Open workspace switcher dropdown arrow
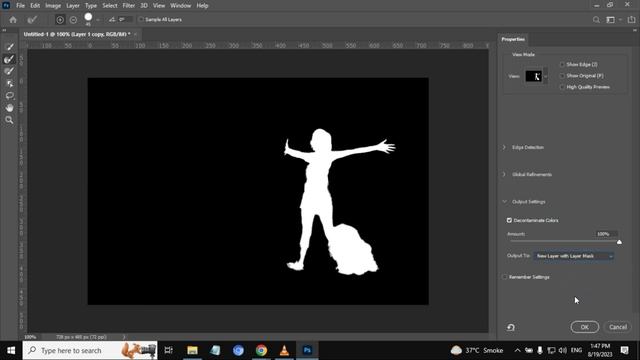640x360 pixels. [x=620, y=20]
